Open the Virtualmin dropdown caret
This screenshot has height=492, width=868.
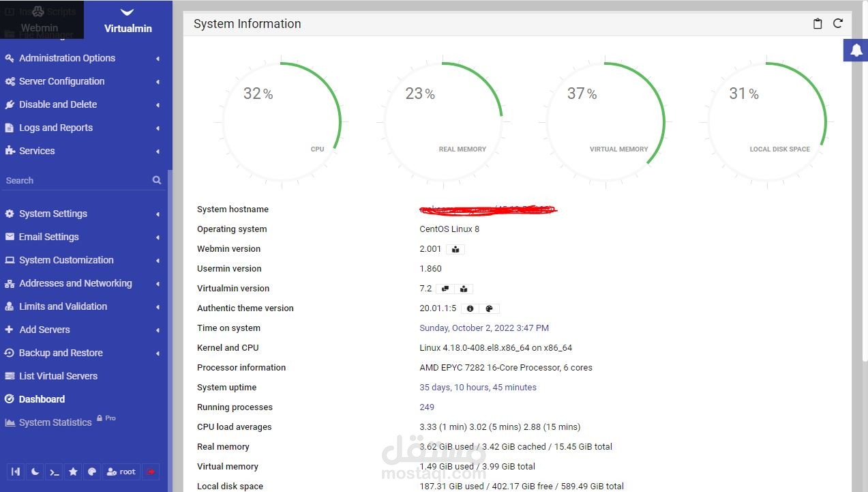128,12
